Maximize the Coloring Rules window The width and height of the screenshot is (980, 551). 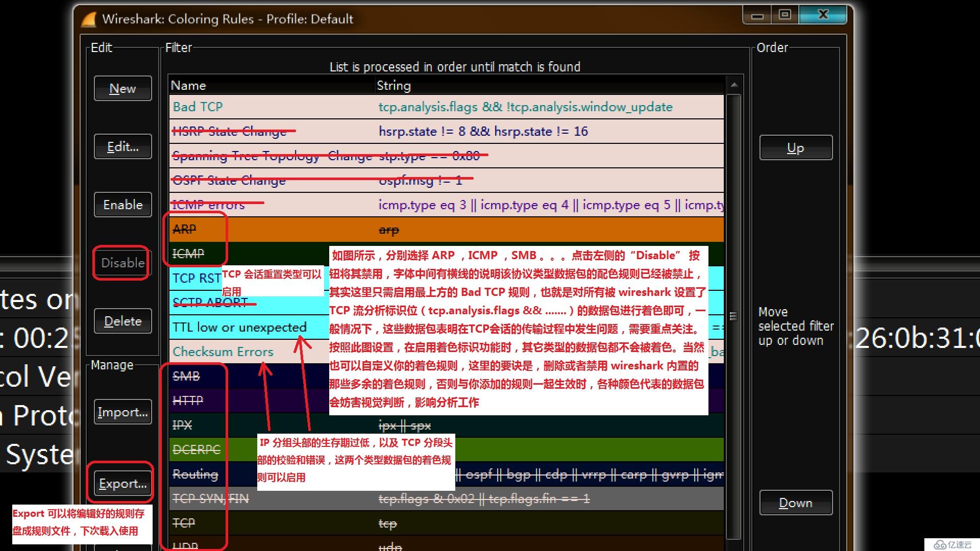point(785,14)
